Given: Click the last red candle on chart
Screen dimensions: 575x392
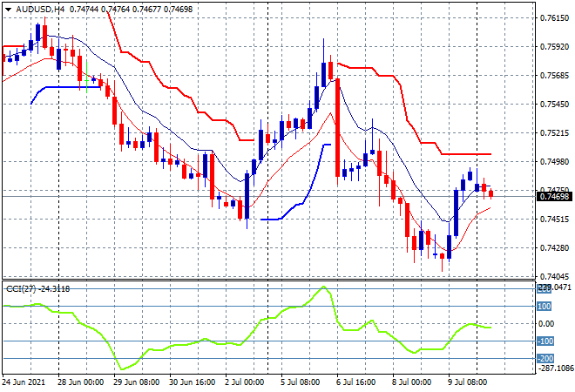Looking at the screenshot, I should click(490, 193).
